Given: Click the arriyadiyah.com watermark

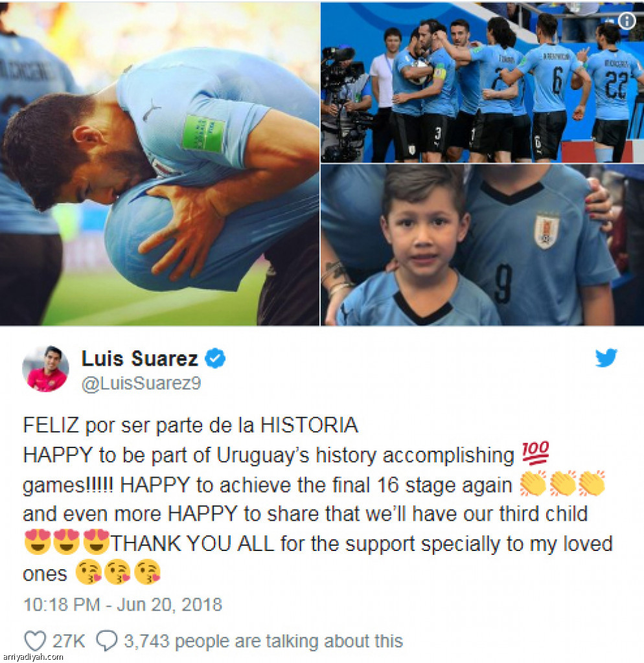Looking at the screenshot, I should [32, 657].
